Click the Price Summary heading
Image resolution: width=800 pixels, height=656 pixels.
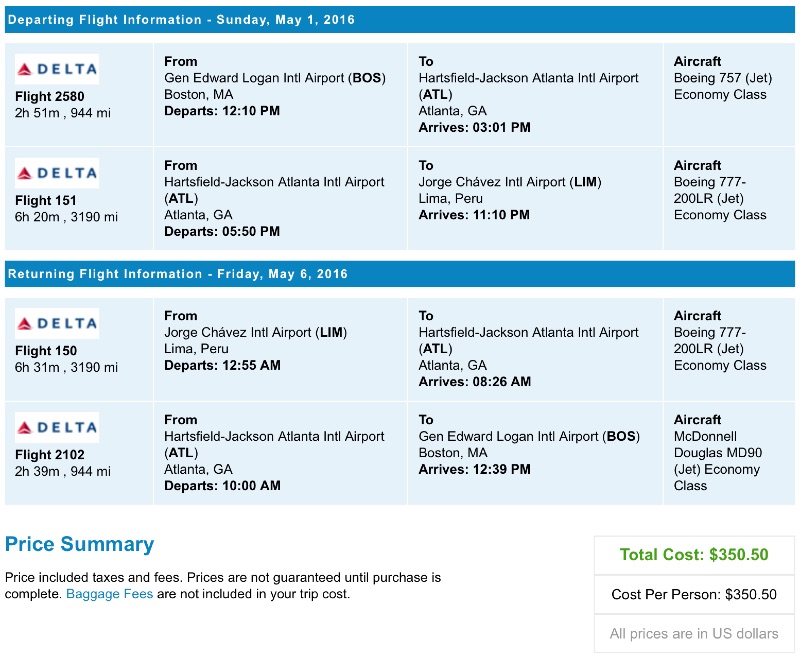(80, 545)
